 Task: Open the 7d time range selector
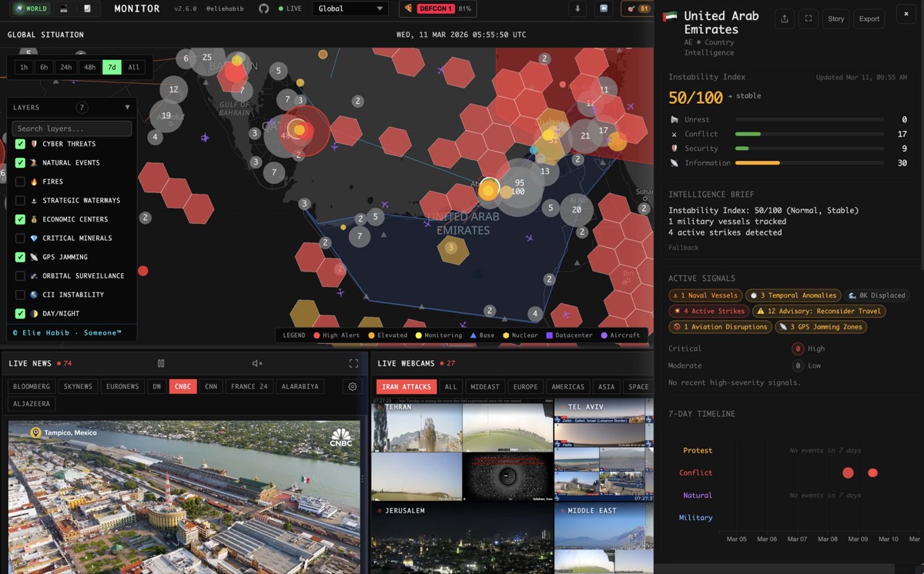pyautogui.click(x=111, y=67)
